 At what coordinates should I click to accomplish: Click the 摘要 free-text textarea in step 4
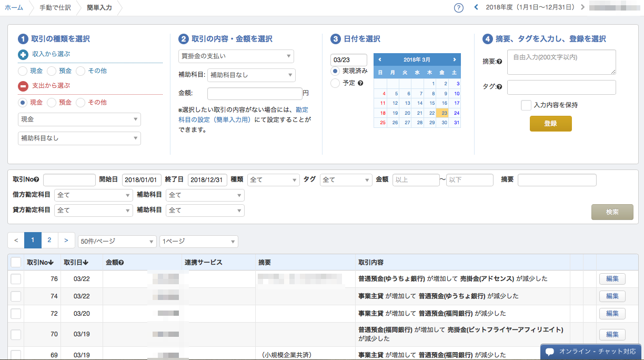(561, 62)
